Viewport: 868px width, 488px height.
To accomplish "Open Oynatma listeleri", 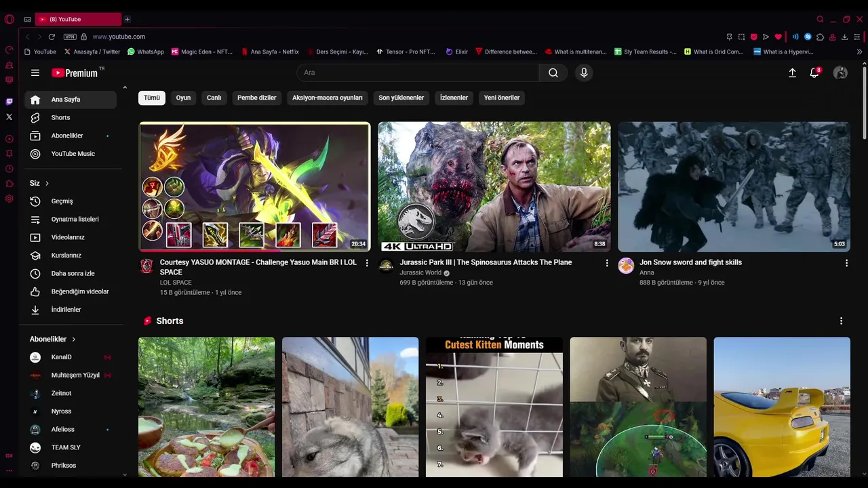I will pyautogui.click(x=71, y=220).
